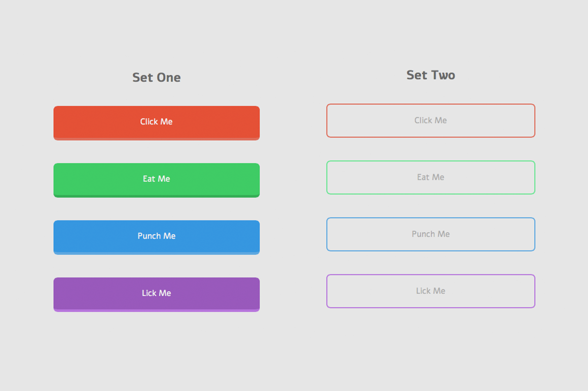588x391 pixels.
Task: Click the Set Two heading
Action: (x=430, y=75)
